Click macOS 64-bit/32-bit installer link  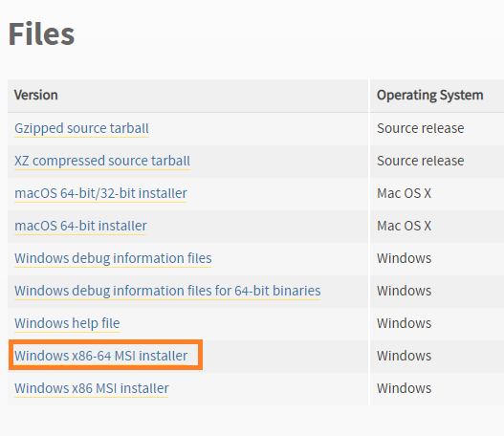(100, 193)
